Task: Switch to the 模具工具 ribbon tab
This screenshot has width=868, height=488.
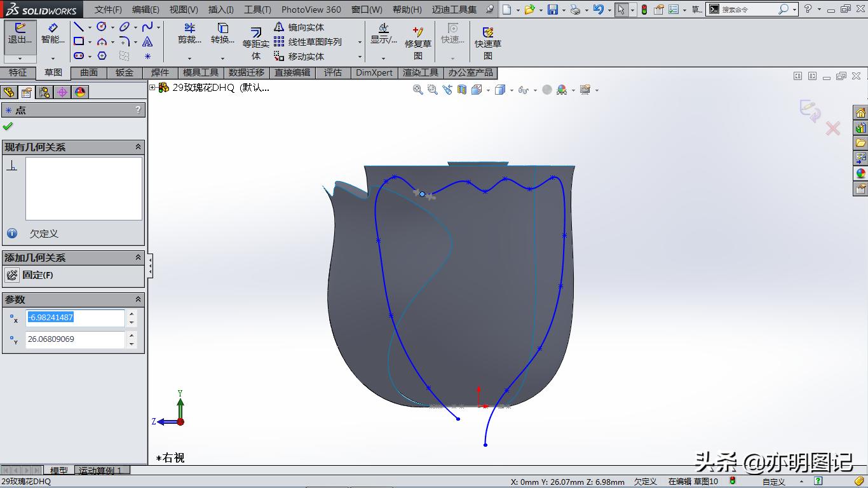Action: pos(201,72)
